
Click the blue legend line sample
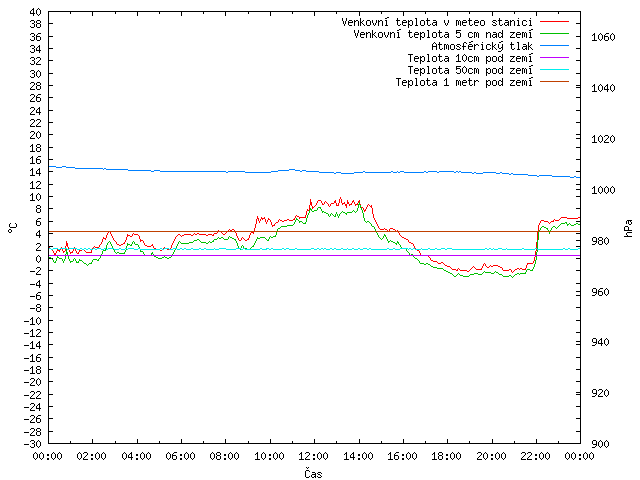[554, 46]
